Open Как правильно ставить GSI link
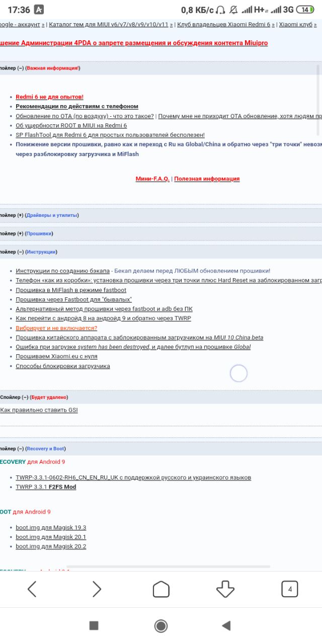This screenshot has height=644, width=322. 39,410
